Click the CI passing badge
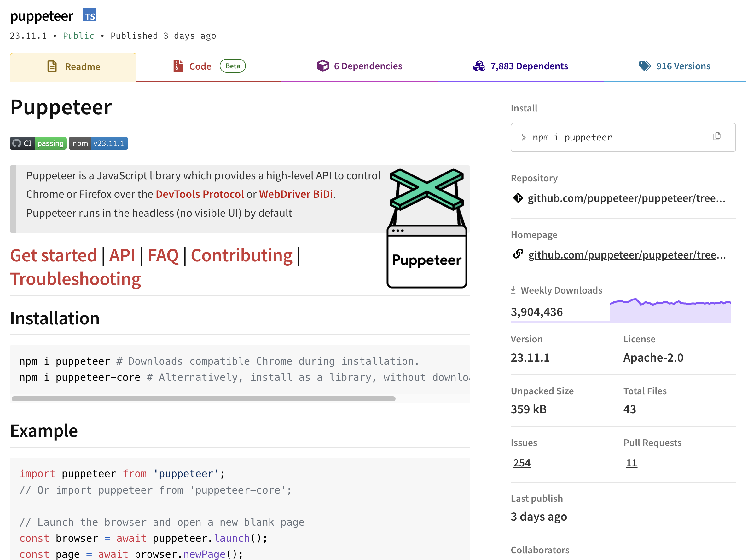 (38, 143)
